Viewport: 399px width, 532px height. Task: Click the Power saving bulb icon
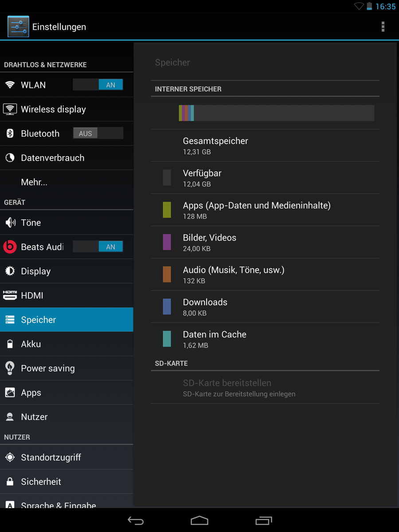pyautogui.click(x=10, y=368)
